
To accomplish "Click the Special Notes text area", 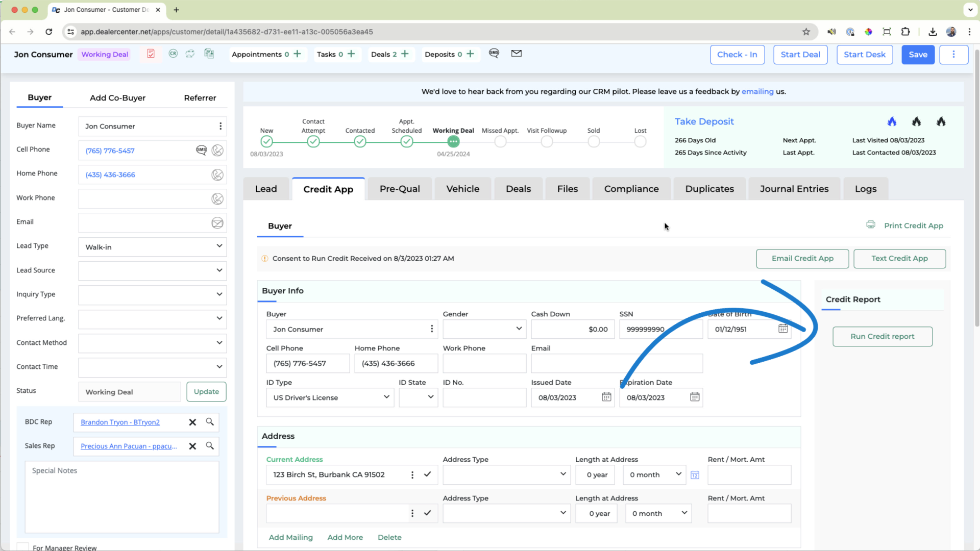I will (122, 497).
